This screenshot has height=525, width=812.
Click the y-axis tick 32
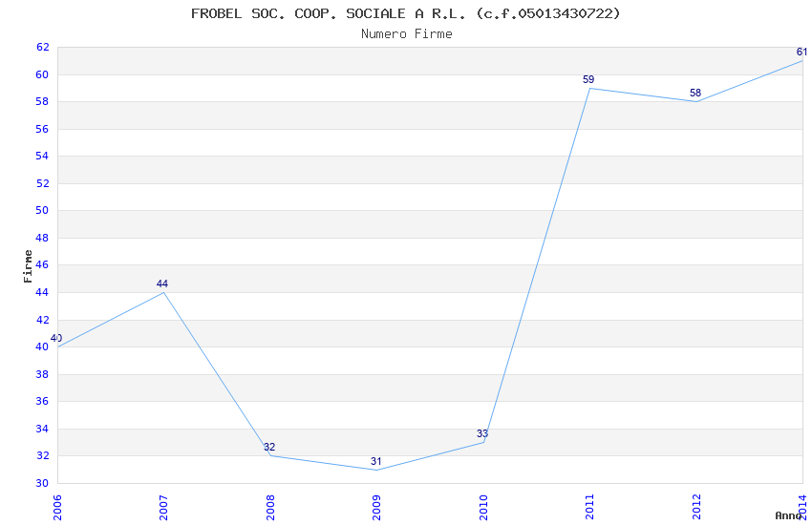pyautogui.click(x=42, y=455)
